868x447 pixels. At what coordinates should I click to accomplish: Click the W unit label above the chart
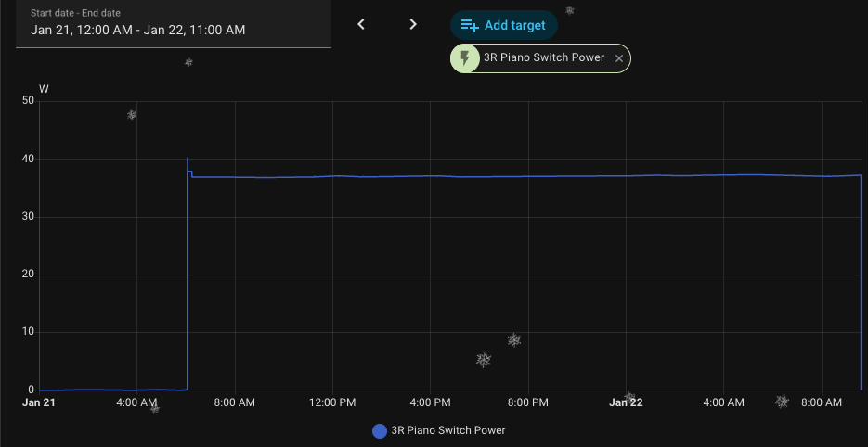pos(44,89)
